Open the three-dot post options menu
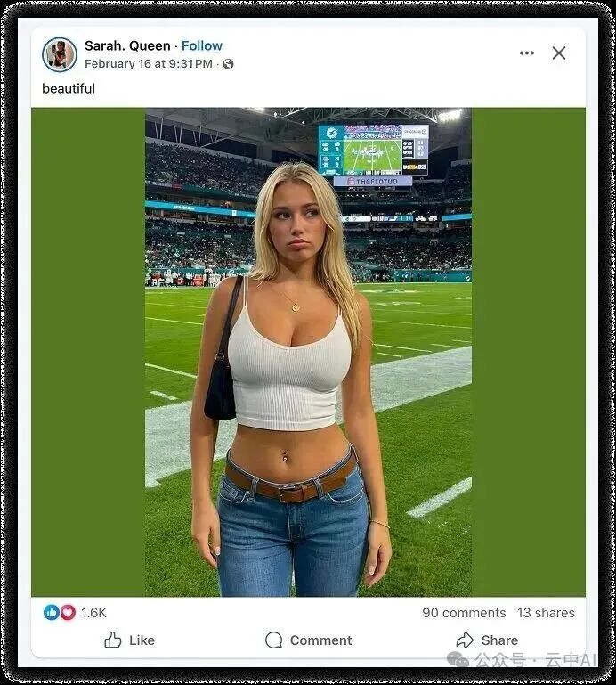The width and height of the screenshot is (616, 685). pos(526,53)
